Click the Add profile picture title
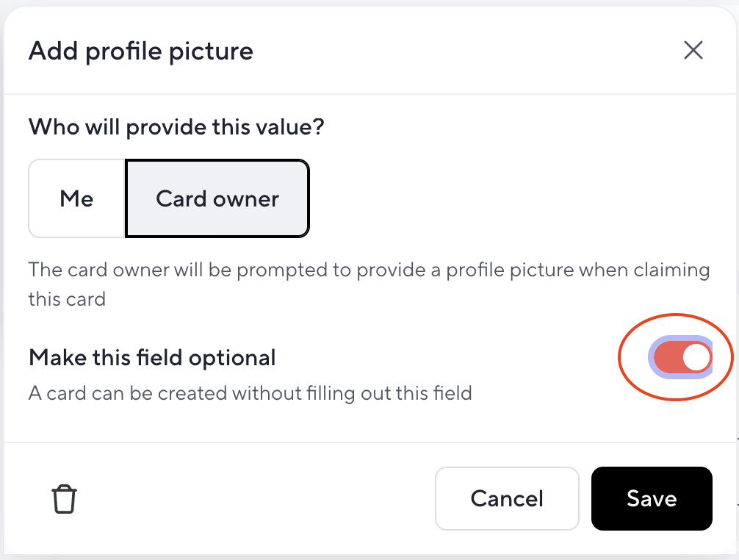The width and height of the screenshot is (739, 560). click(141, 51)
